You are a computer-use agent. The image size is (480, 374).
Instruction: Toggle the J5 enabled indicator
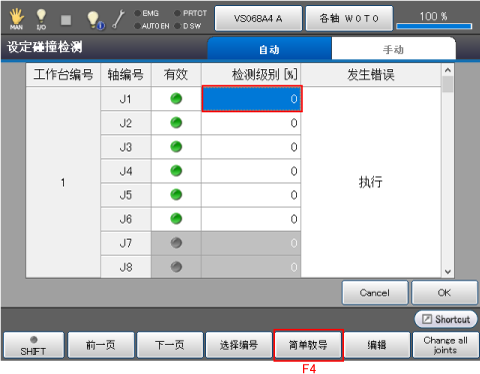[176, 195]
